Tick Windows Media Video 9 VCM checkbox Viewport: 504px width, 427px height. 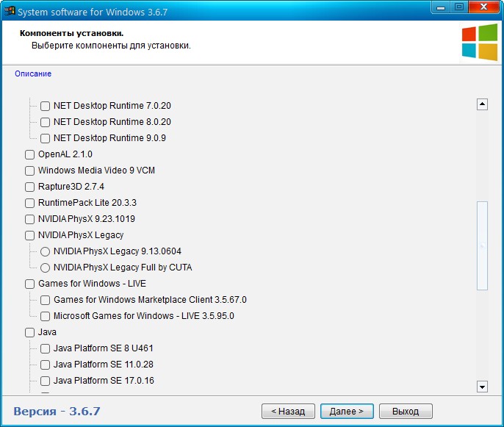(x=29, y=171)
